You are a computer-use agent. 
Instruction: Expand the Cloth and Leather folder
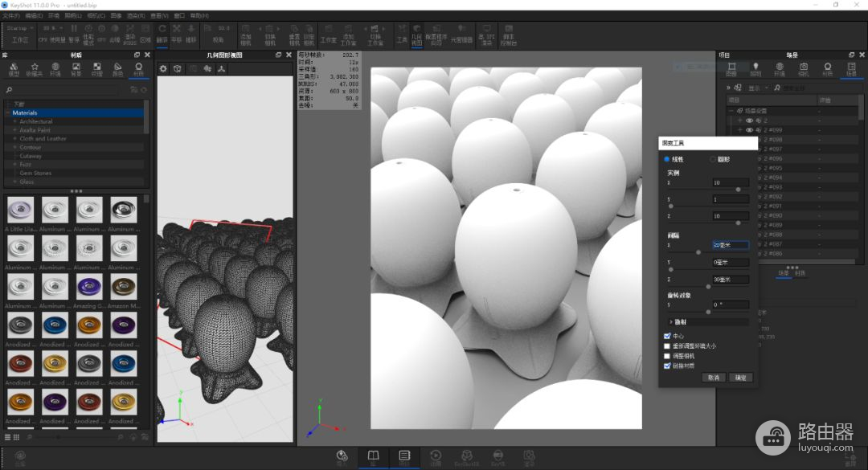click(14, 139)
